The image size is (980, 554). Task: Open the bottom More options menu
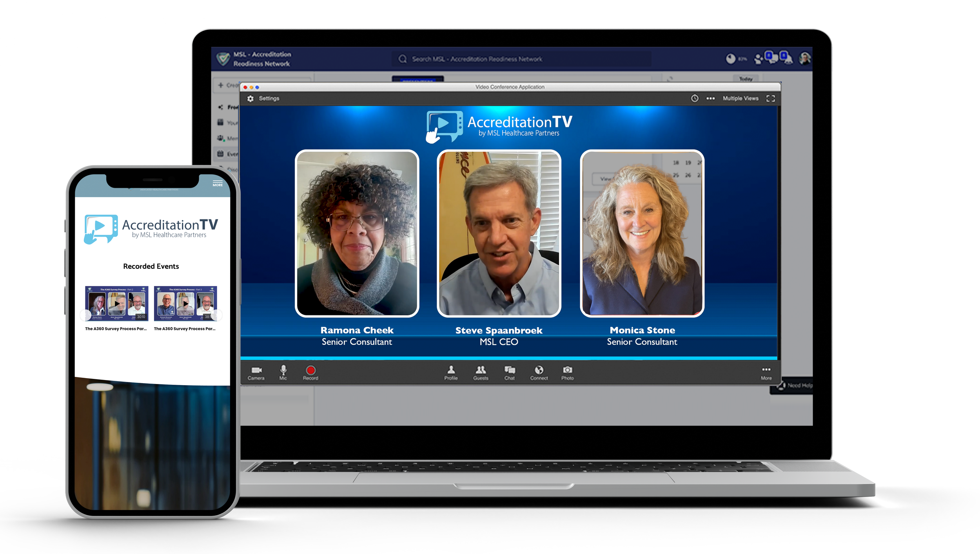click(x=766, y=372)
